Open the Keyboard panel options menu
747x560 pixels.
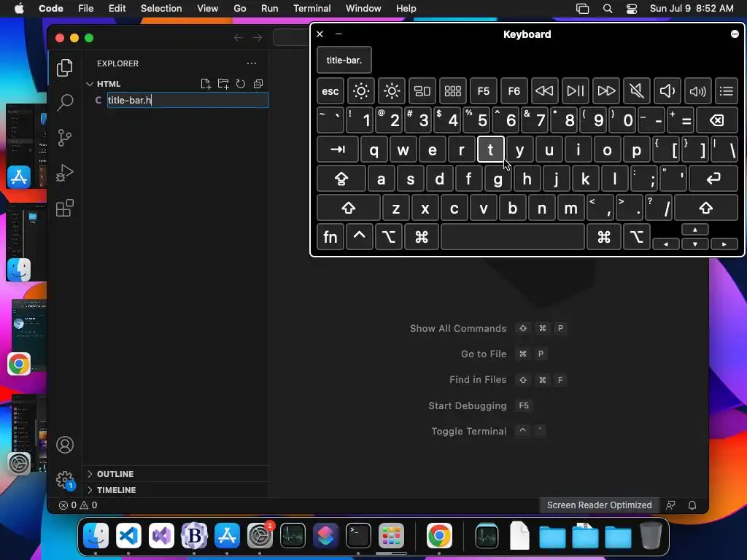pos(735,34)
